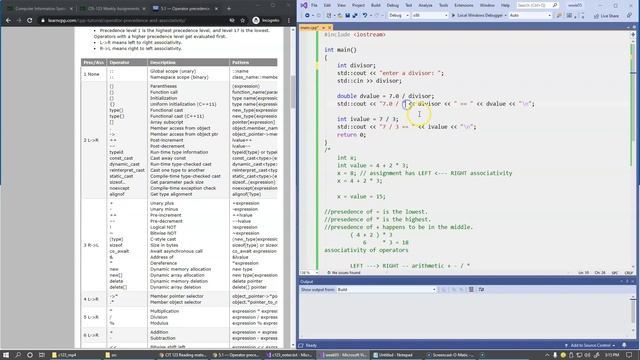The image size is (640, 360).
Task: Open Screencast-O-Matic from taskbar
Action: (x=451, y=355)
